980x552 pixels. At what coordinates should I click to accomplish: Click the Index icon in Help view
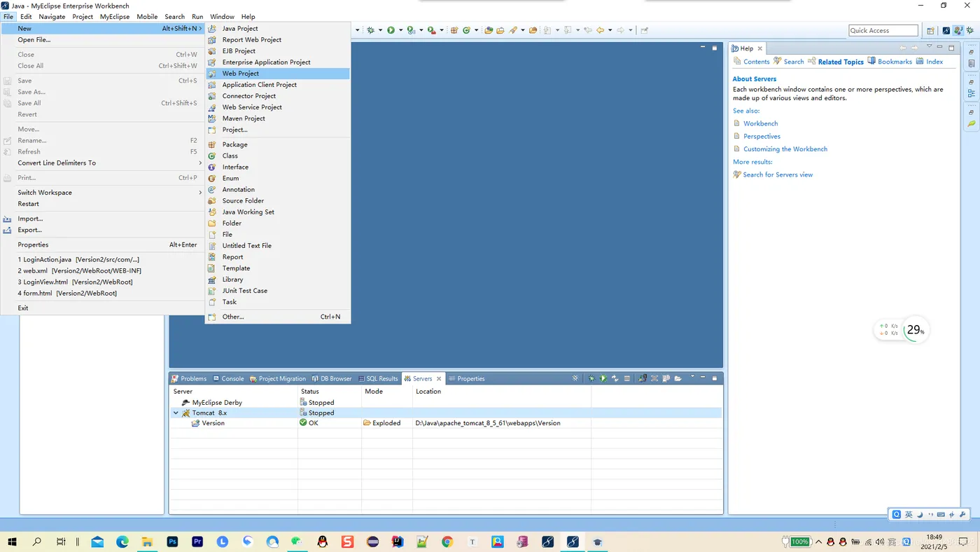pos(920,62)
